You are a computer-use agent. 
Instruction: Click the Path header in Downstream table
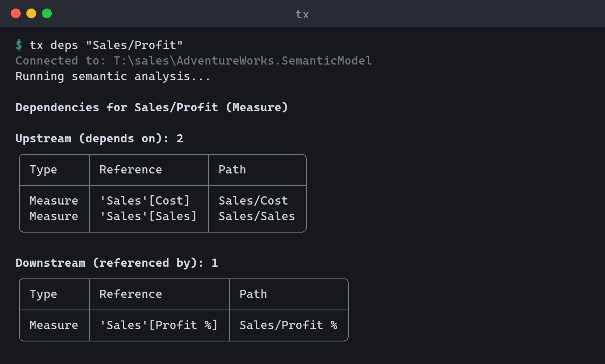[x=253, y=294]
